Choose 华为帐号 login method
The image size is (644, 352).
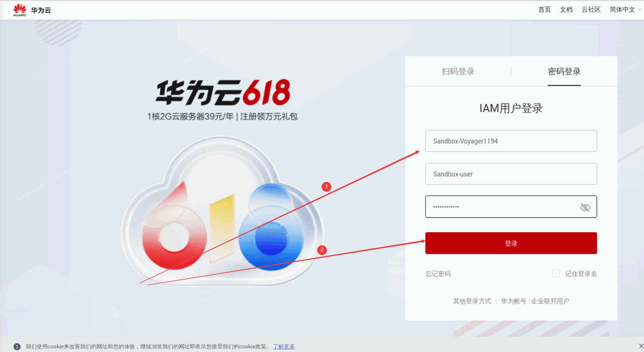click(514, 301)
